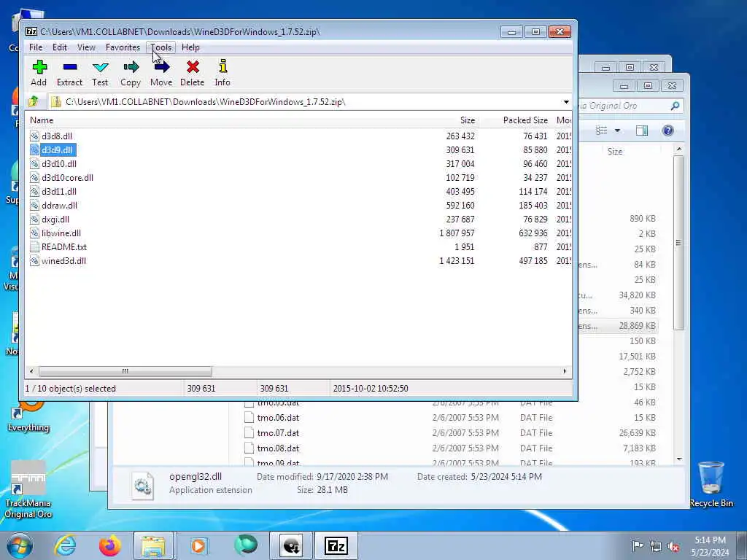Select tmo.08.dat in Explorer window

(278, 448)
